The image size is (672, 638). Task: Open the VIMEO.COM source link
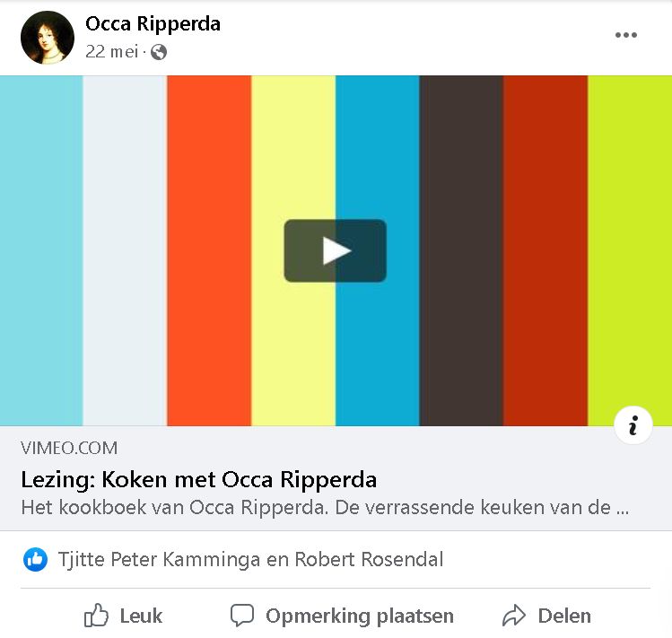coord(69,448)
